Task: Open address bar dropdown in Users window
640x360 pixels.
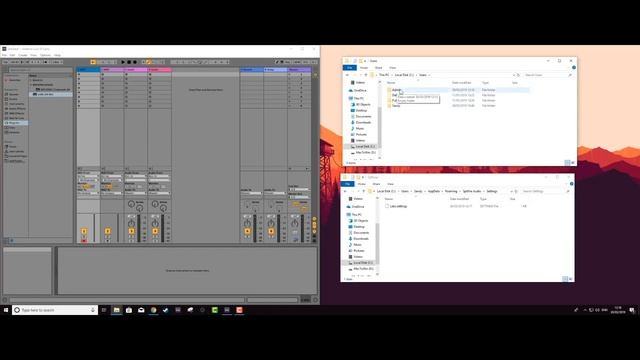Action: pos(513,75)
